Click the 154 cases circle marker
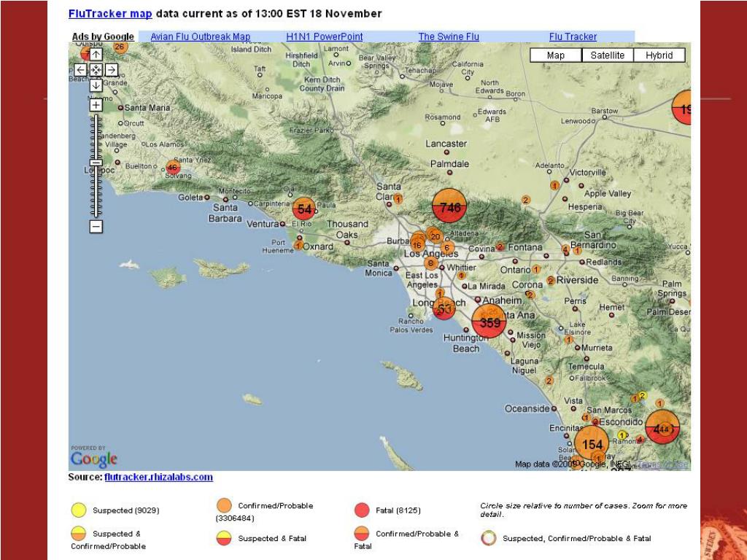The image size is (747, 560). tap(592, 443)
